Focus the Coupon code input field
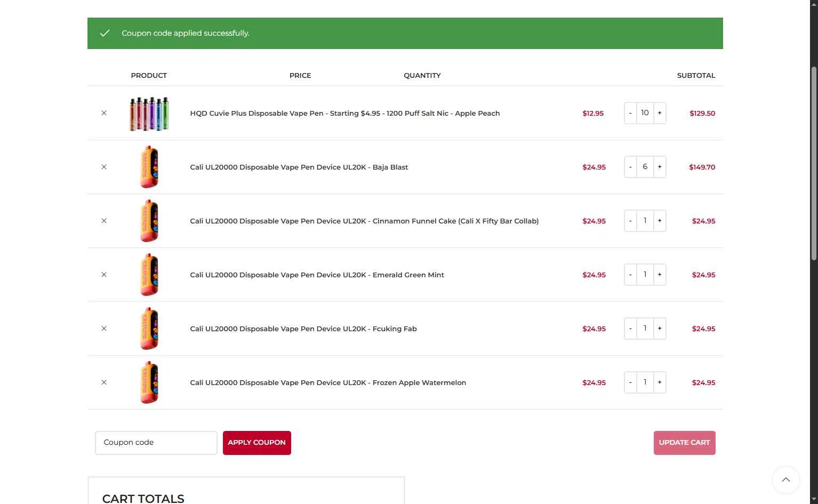Screen dimensions: 818x504 click(x=156, y=443)
